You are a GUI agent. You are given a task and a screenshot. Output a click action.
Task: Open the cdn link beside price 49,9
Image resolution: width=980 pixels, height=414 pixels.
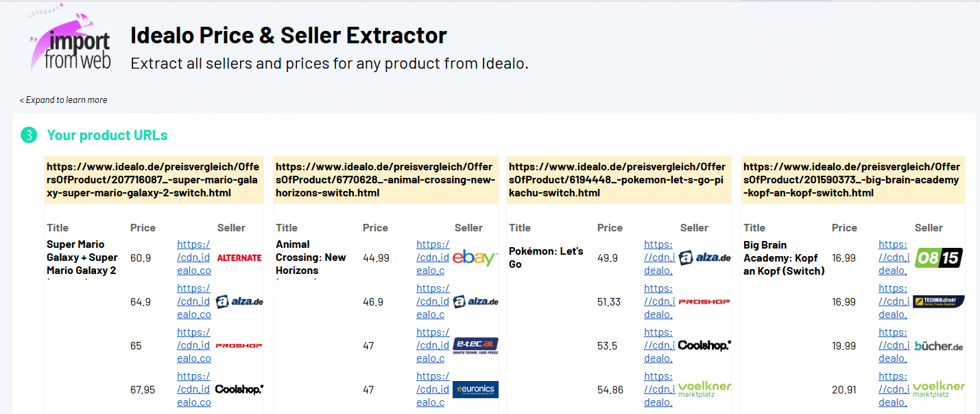tap(658, 257)
